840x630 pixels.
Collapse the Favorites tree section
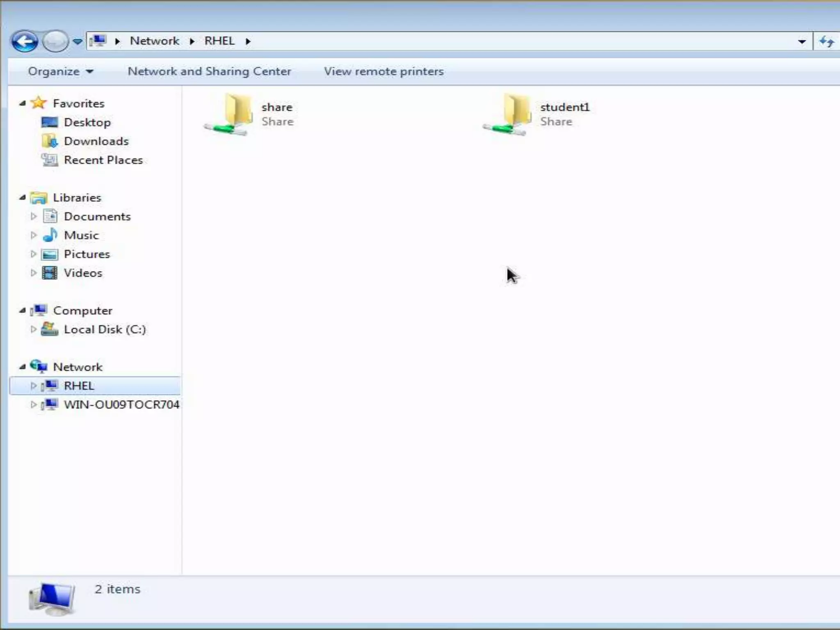(x=23, y=103)
